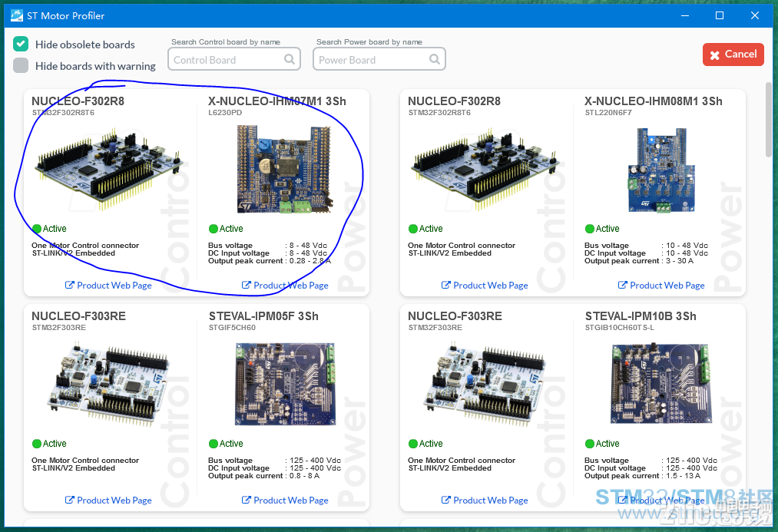Open Product Web Page for STEVAL-IPM05F
778x532 pixels.
[285, 501]
